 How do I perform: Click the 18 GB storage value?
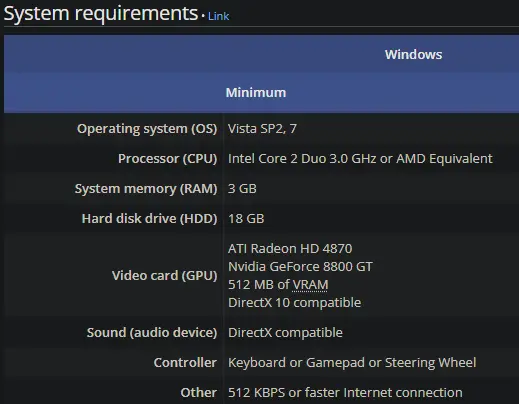tap(246, 219)
